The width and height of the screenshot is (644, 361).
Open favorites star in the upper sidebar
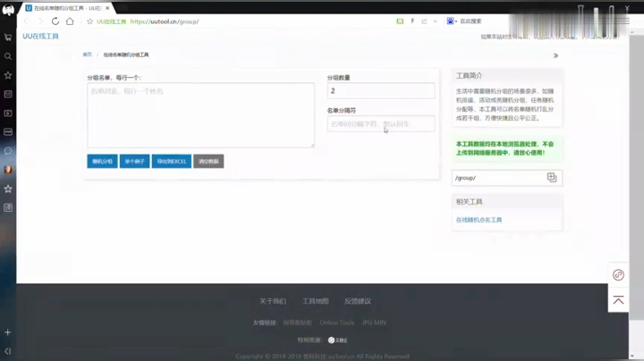(x=8, y=75)
